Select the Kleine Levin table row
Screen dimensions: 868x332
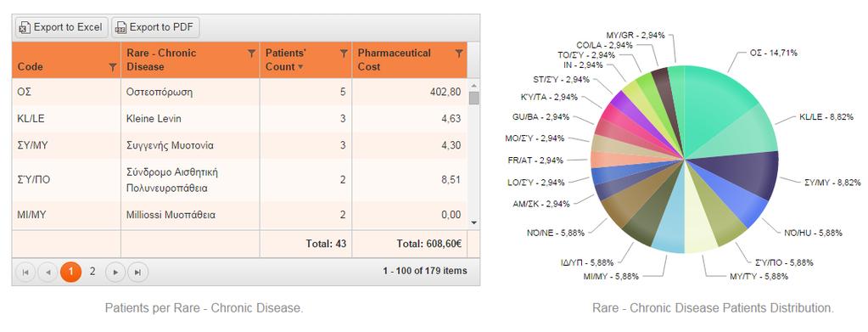(x=239, y=119)
